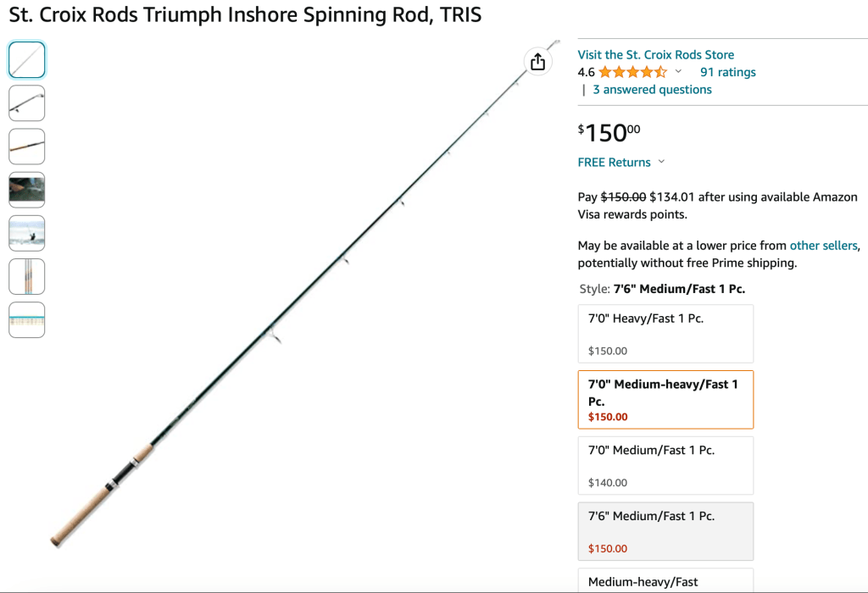View the three vertical rods thumbnail

[x=27, y=276]
